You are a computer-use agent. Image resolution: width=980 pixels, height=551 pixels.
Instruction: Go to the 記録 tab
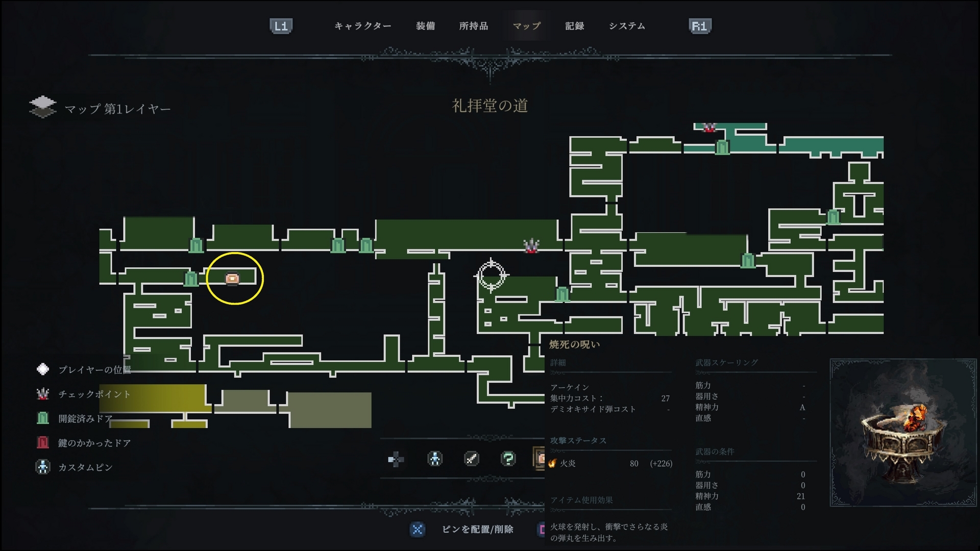[574, 26]
